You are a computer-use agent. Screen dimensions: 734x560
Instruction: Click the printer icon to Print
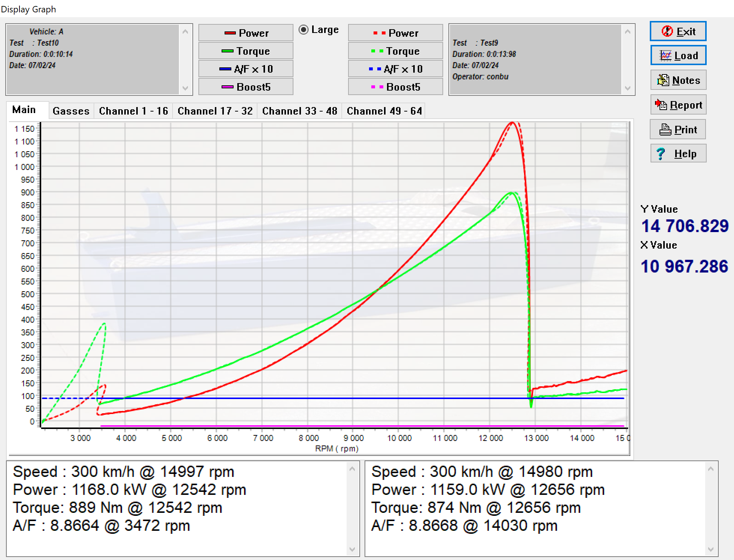tap(665, 130)
